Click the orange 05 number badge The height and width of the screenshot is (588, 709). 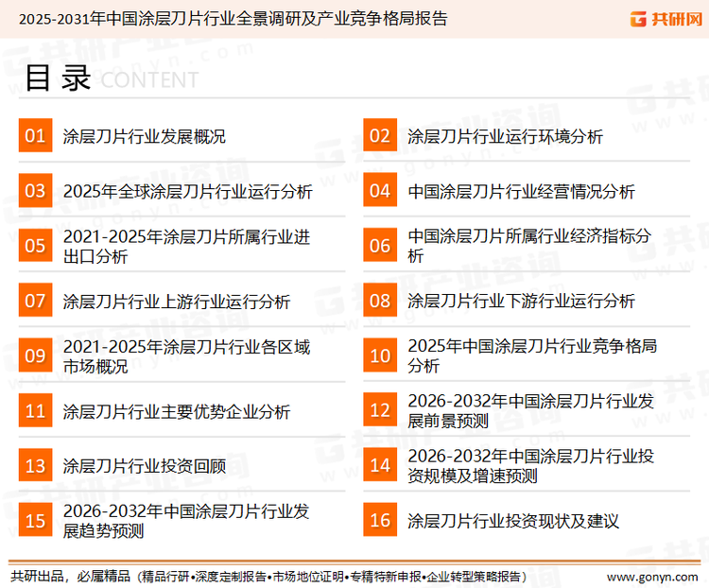click(x=35, y=246)
